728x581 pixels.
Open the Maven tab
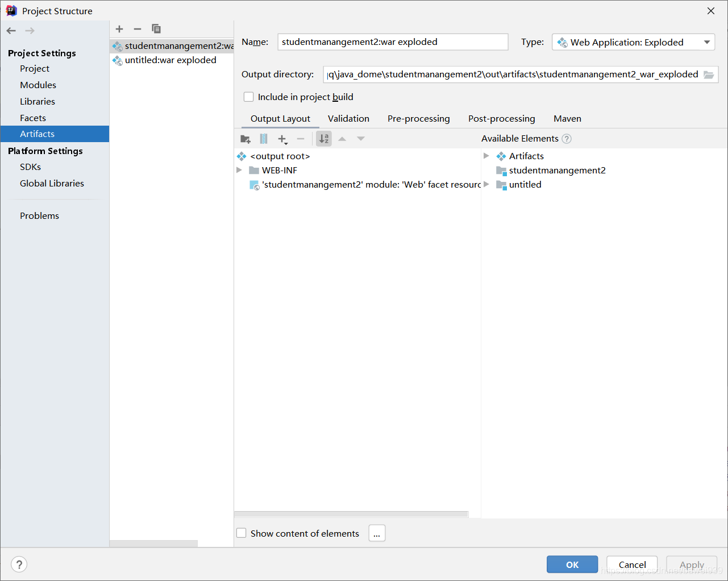[567, 119]
